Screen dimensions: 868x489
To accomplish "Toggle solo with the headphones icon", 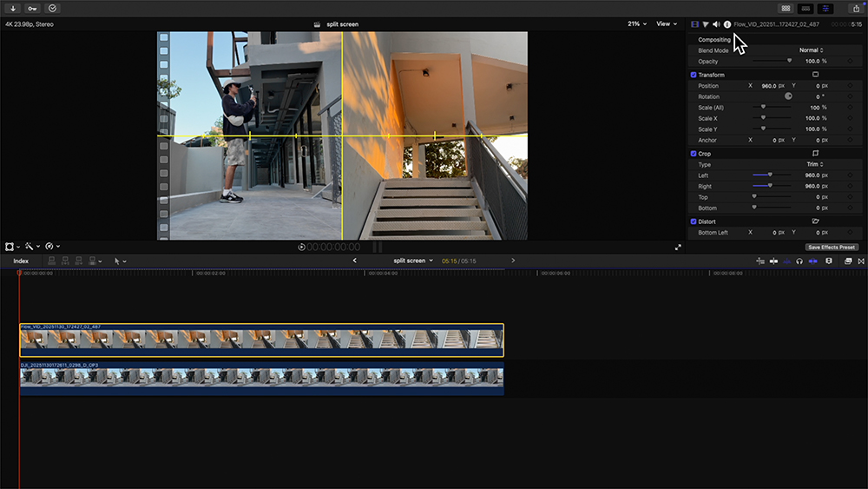I will coord(799,261).
